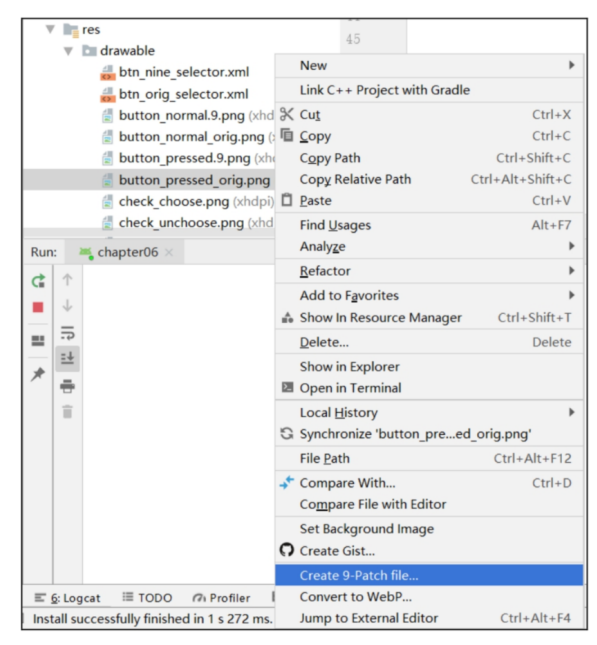This screenshot has height=645, width=597.
Task: Clear output with the trash icon
Action: point(67,412)
